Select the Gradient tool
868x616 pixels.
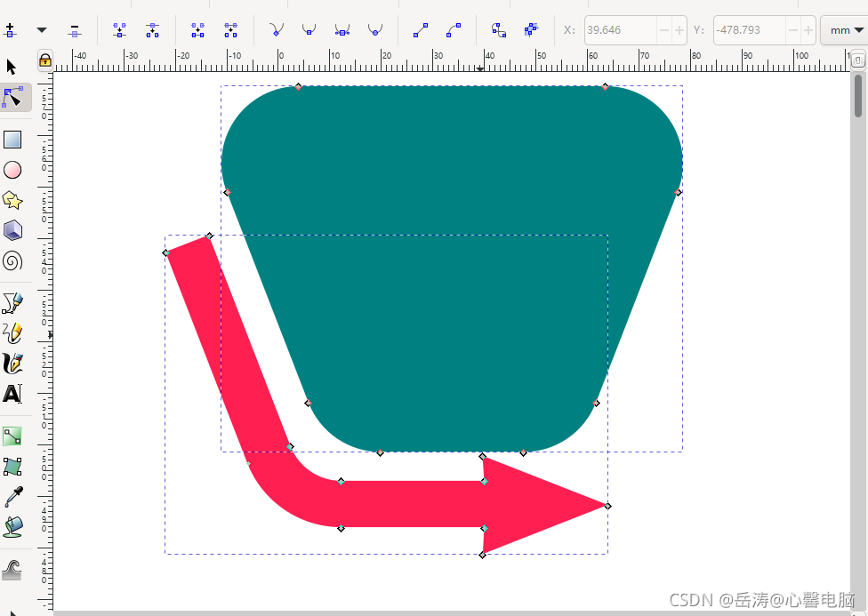pos(12,436)
